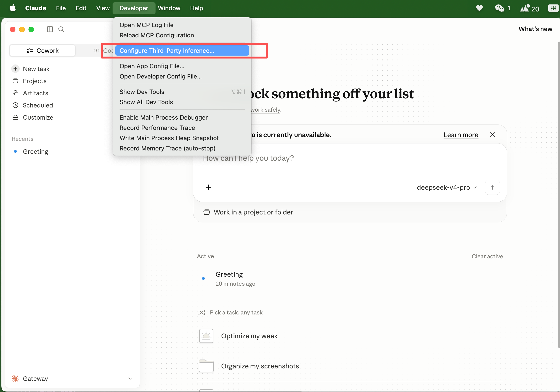
Task: Send message with up-arrow button
Action: (492, 187)
